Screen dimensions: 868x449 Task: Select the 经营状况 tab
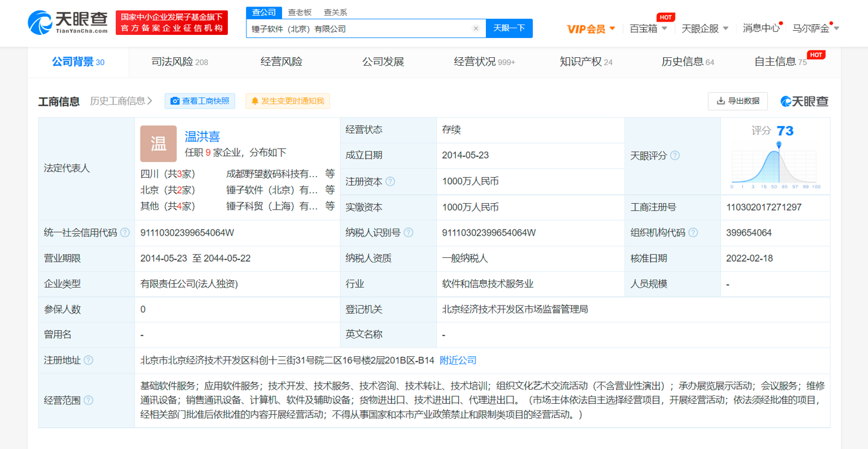485,61
